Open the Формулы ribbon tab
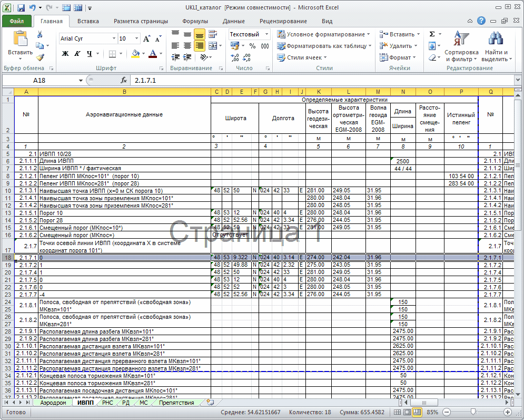 pyautogui.click(x=195, y=21)
